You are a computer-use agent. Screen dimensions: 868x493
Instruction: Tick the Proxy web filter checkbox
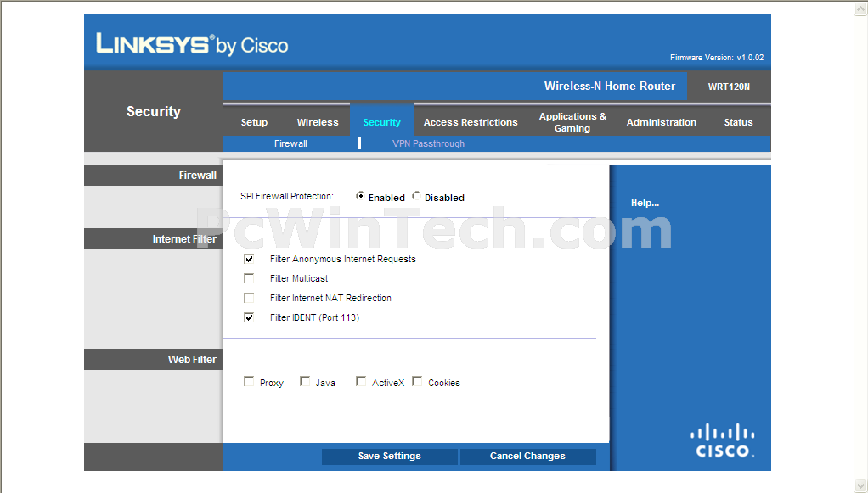pyautogui.click(x=249, y=382)
